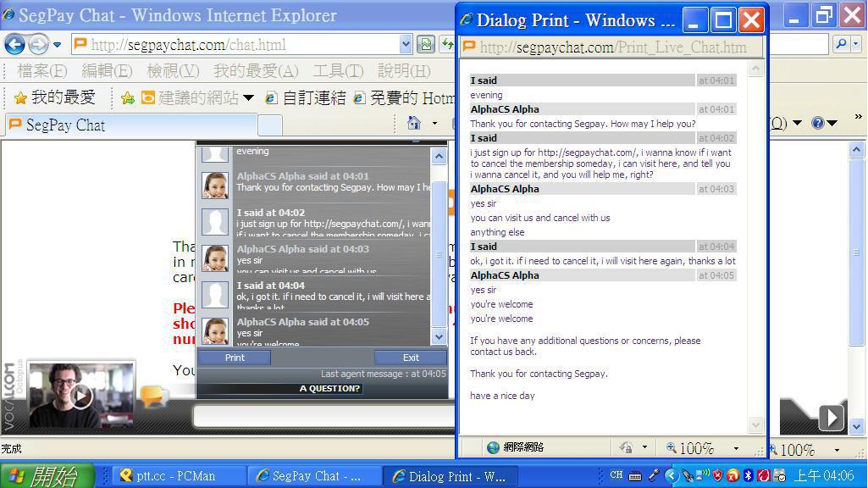The image size is (868, 488).
Task: Click the Dialog Print address bar
Action: [x=611, y=47]
